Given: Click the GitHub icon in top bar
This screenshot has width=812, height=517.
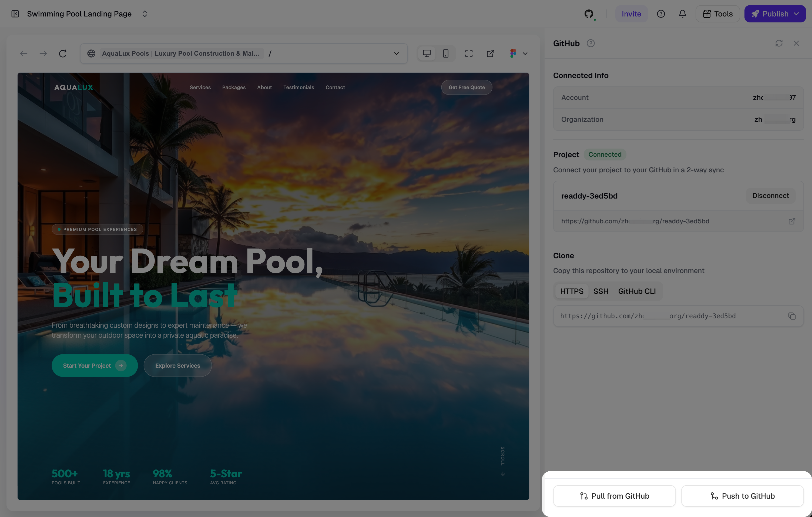Looking at the screenshot, I should (589, 14).
